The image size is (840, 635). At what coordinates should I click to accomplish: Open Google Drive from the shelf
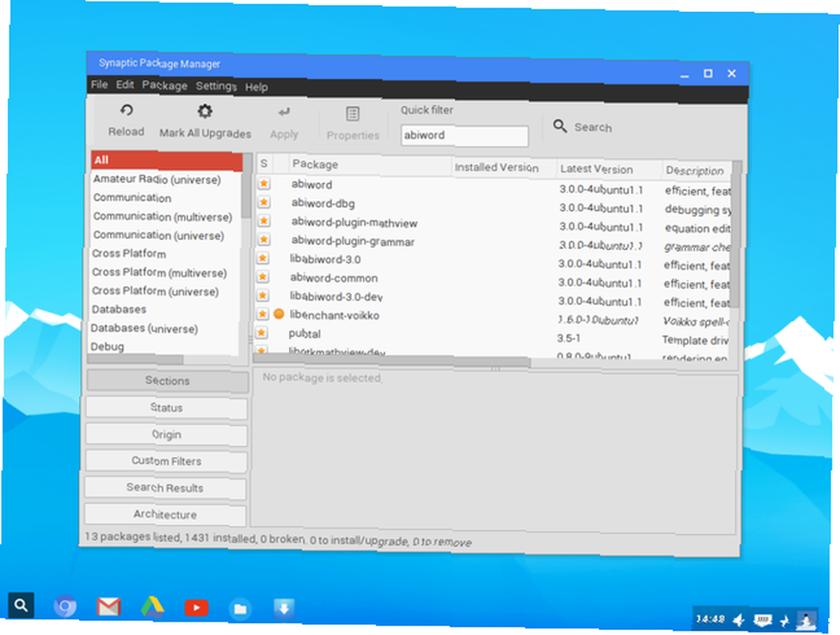[x=153, y=607]
